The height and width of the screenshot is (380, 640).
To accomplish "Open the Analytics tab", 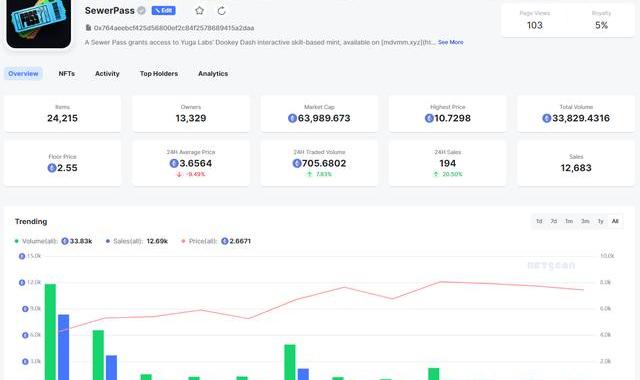I will (x=213, y=73).
